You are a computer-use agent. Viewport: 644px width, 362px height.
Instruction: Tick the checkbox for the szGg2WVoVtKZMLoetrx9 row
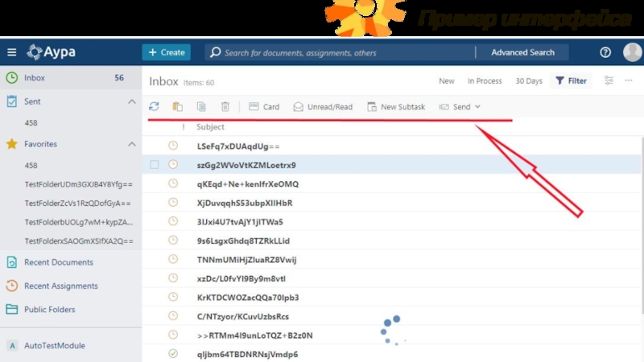click(x=155, y=165)
